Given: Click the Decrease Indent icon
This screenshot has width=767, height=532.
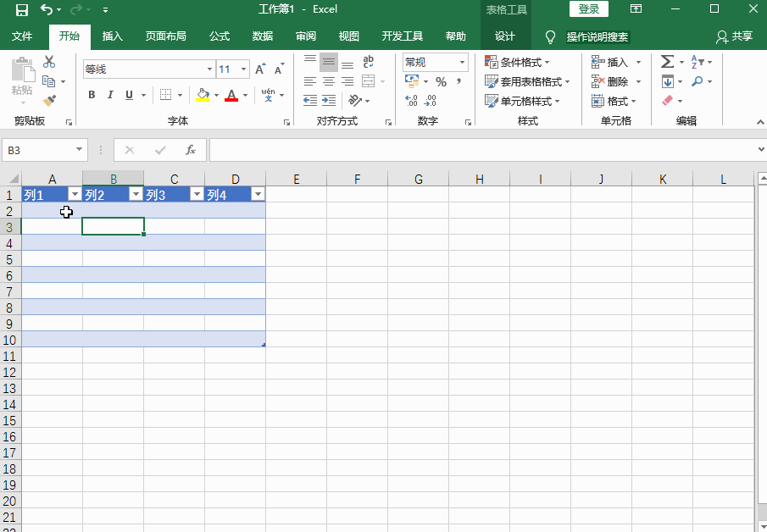Looking at the screenshot, I should [310, 101].
